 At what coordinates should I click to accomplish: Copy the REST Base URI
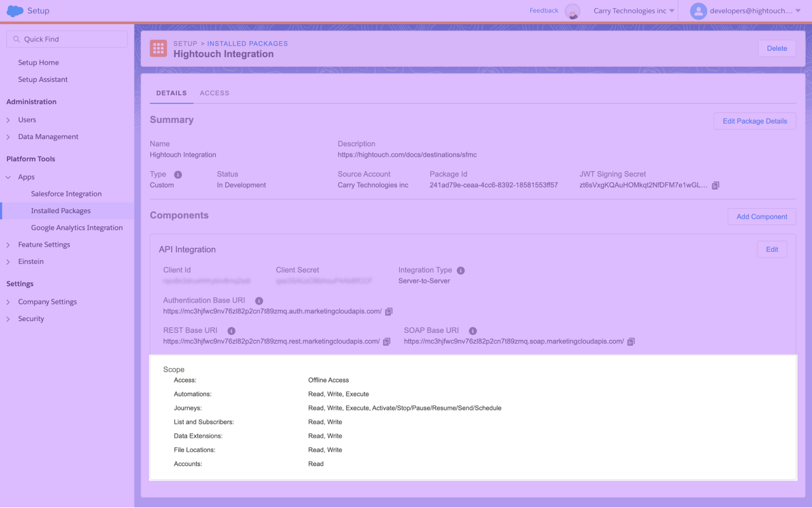[387, 341]
